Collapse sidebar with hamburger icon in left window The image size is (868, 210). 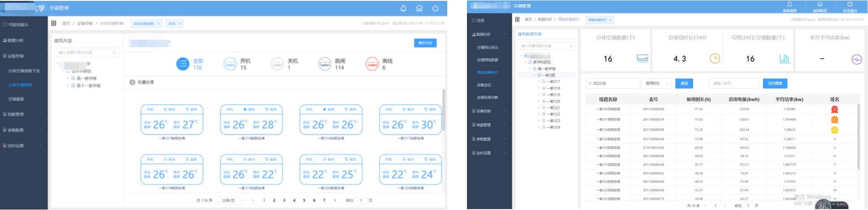[54, 23]
